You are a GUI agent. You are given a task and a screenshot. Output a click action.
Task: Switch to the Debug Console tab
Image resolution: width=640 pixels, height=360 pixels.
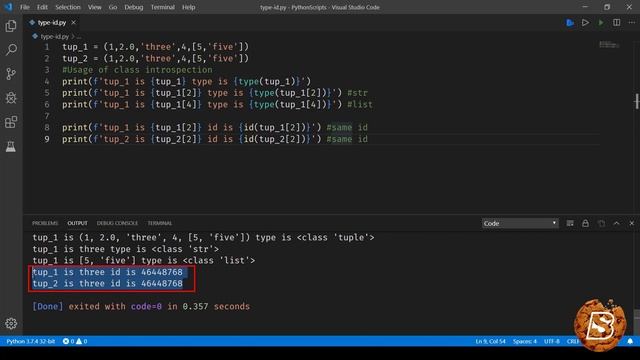point(117,223)
